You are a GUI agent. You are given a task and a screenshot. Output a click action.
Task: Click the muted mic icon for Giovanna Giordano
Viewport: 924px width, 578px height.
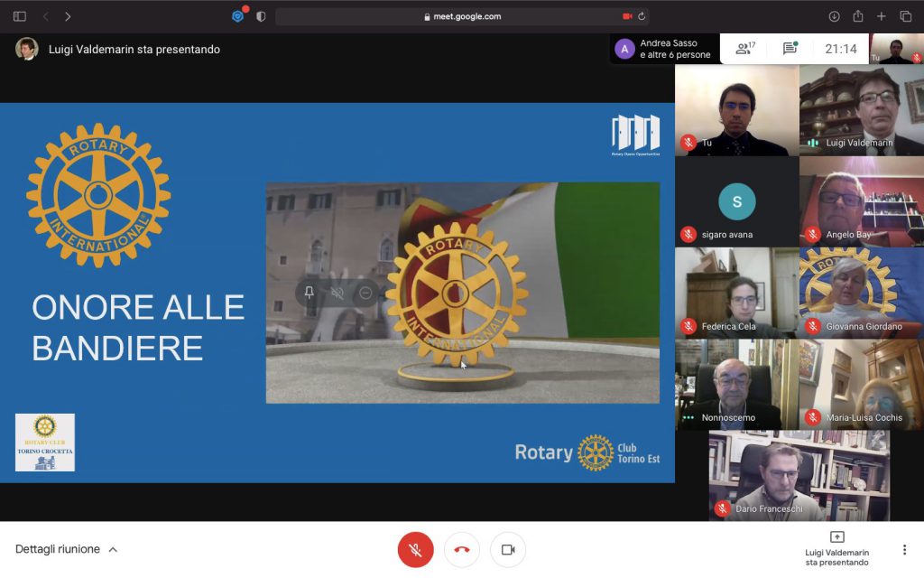(x=813, y=326)
